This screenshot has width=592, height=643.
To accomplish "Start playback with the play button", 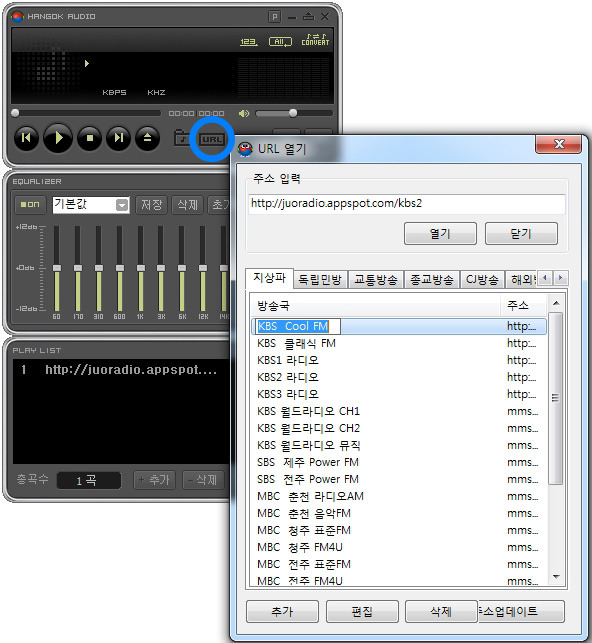I will point(58,138).
